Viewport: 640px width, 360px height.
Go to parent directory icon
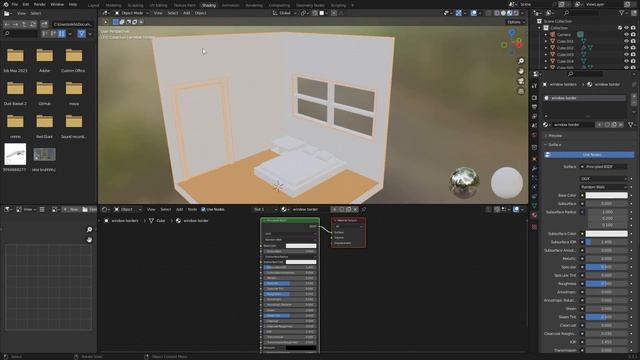[x=24, y=24]
